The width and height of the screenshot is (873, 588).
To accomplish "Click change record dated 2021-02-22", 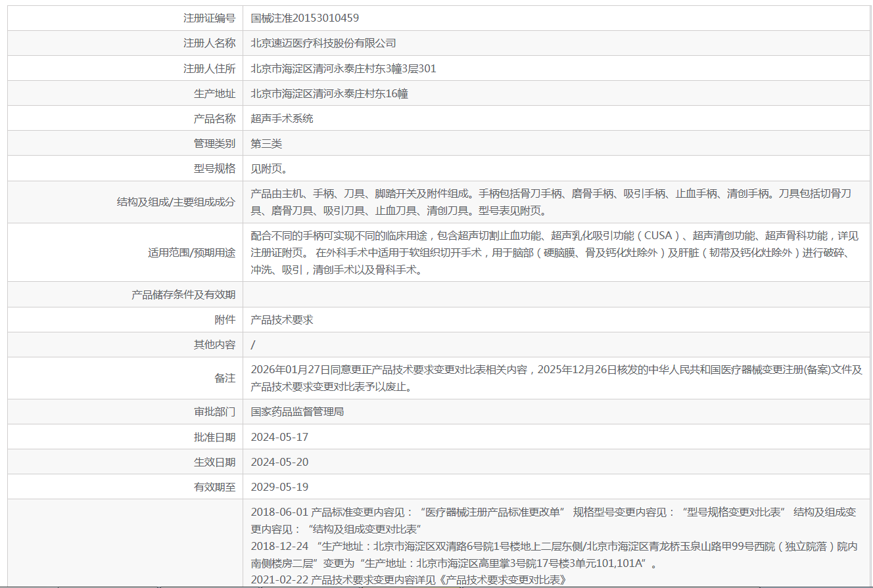I will point(409,579).
